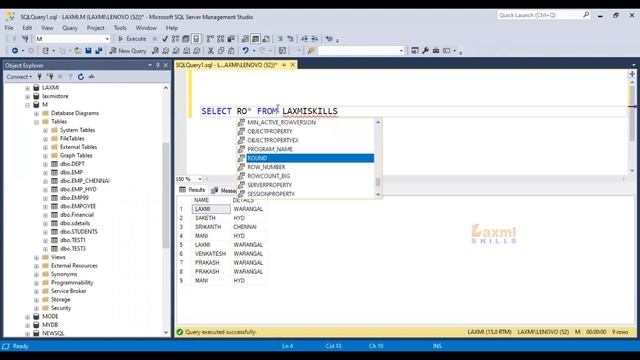Image resolution: width=640 pixels, height=360 pixels.
Task: Click the Navigate Backward arrow icon
Action: coord(15,51)
